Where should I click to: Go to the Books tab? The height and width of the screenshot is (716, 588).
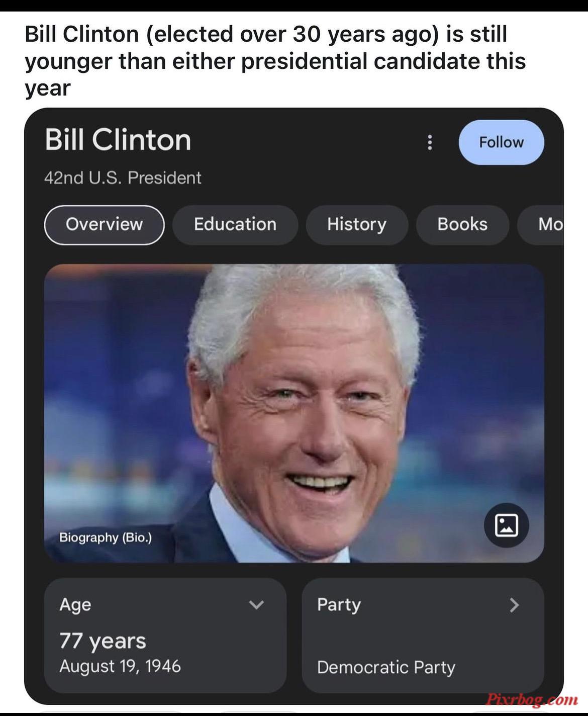pos(462,224)
